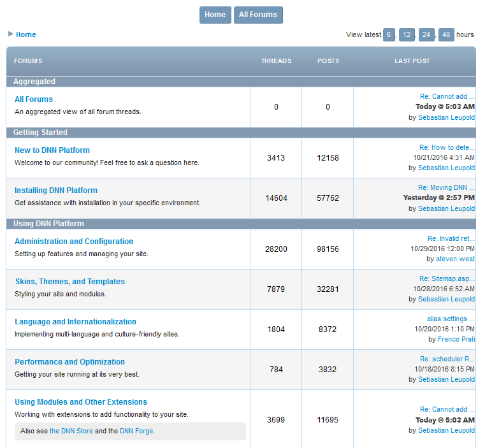Open last post 'Re: How to dete...'
The image size is (485, 448).
click(447, 148)
